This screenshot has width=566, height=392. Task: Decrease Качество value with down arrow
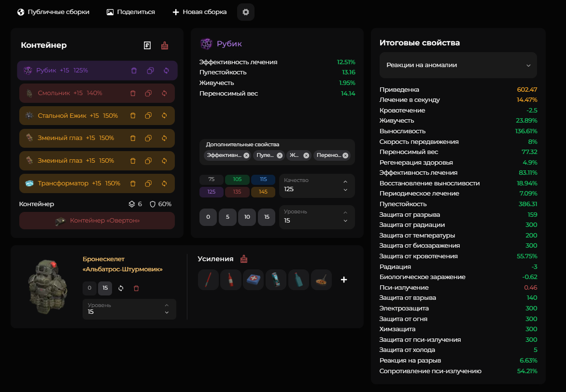[345, 190]
